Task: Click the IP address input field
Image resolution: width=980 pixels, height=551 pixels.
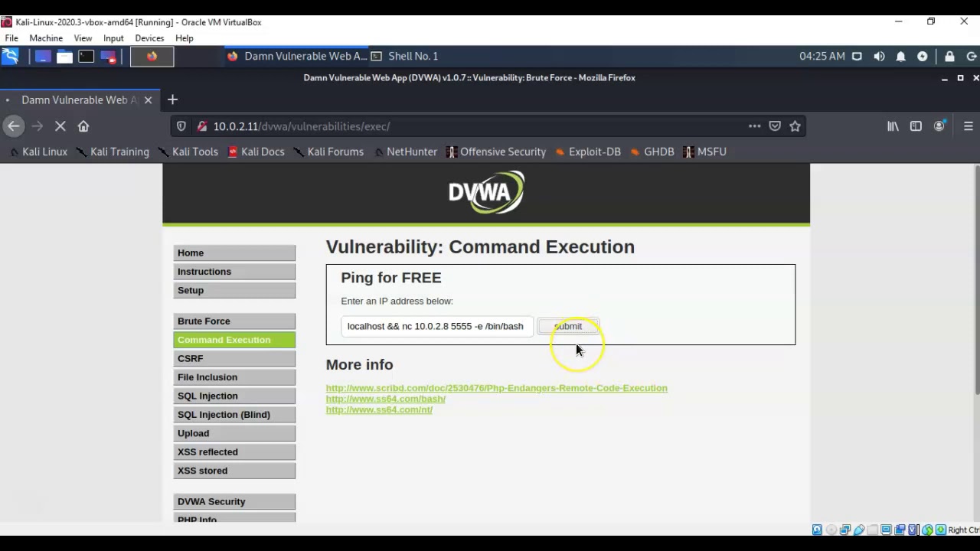Action: (436, 326)
